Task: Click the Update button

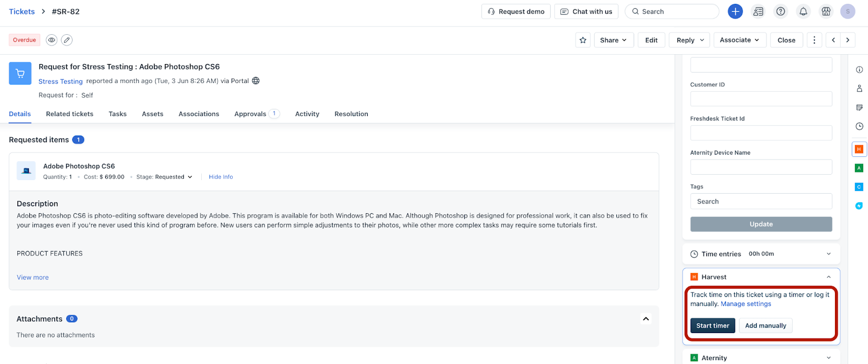Action: [761, 224]
